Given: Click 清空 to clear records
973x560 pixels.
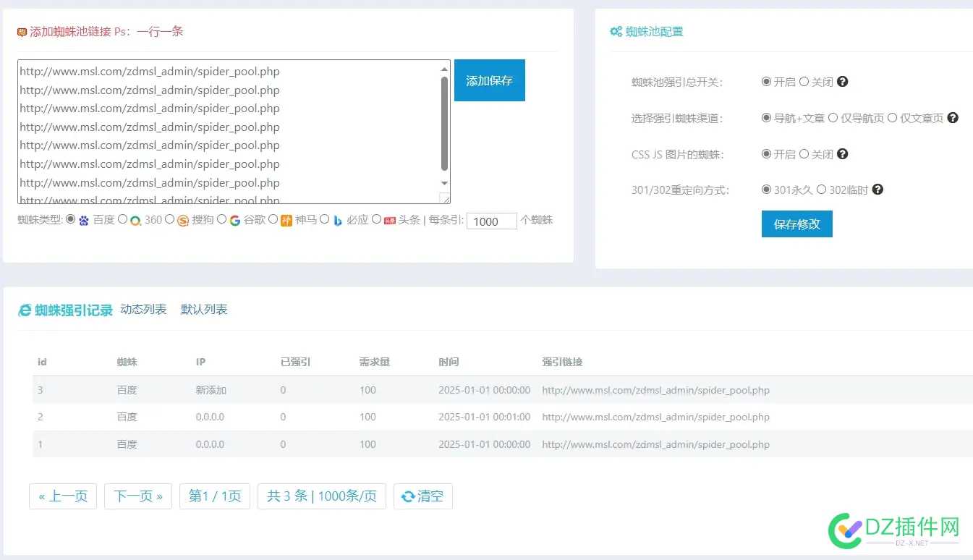Looking at the screenshot, I should 423,496.
